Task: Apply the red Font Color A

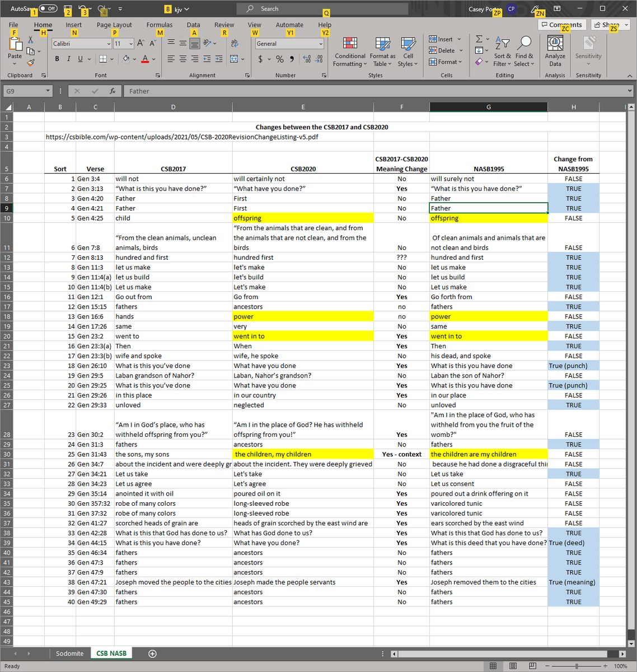Action: pos(145,59)
